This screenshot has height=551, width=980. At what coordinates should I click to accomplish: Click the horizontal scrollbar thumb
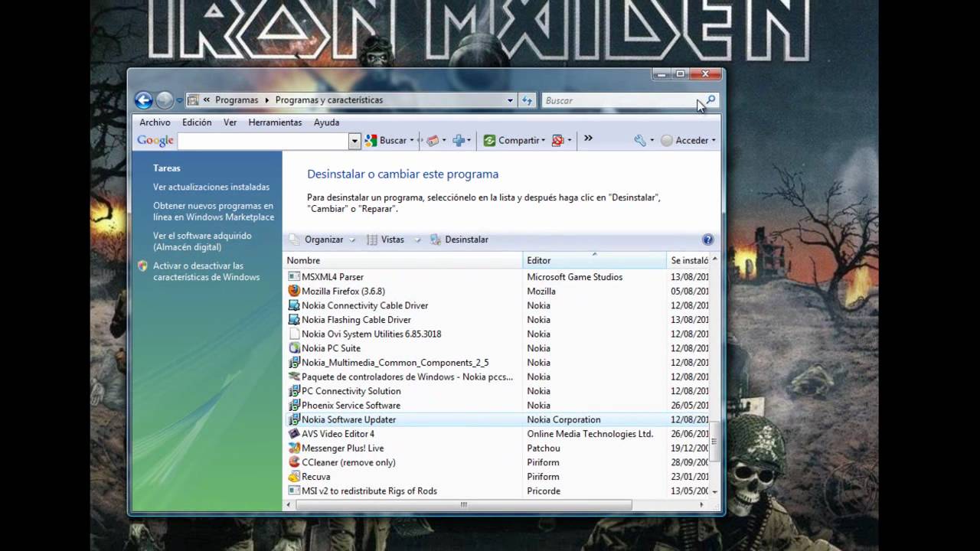[463, 505]
